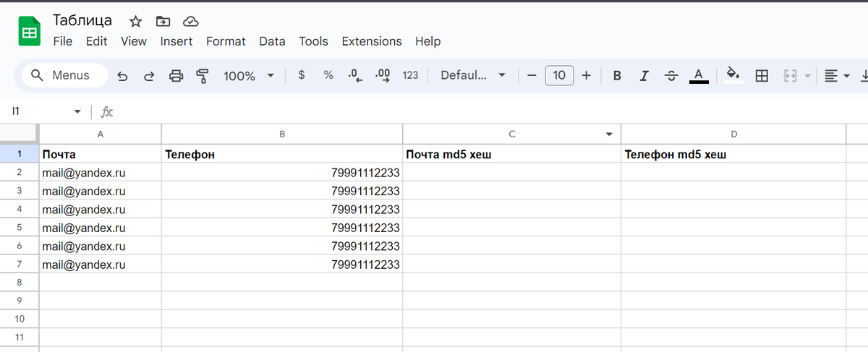Open the View menu
This screenshot has height=352, width=868.
click(x=134, y=41)
